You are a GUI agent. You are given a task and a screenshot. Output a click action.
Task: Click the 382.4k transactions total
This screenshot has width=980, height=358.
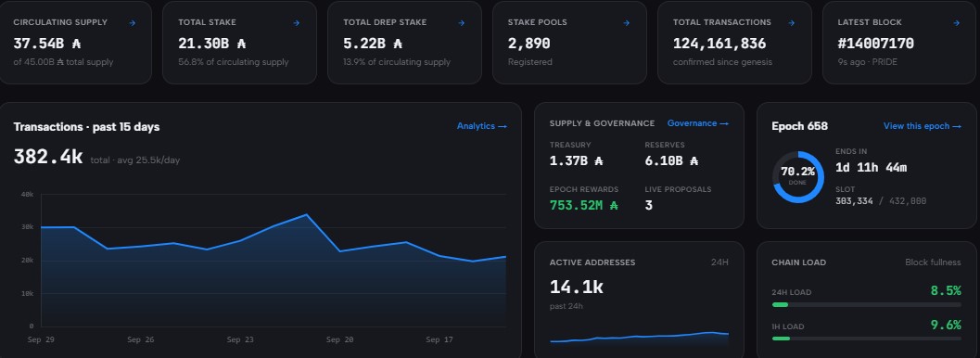(48, 157)
